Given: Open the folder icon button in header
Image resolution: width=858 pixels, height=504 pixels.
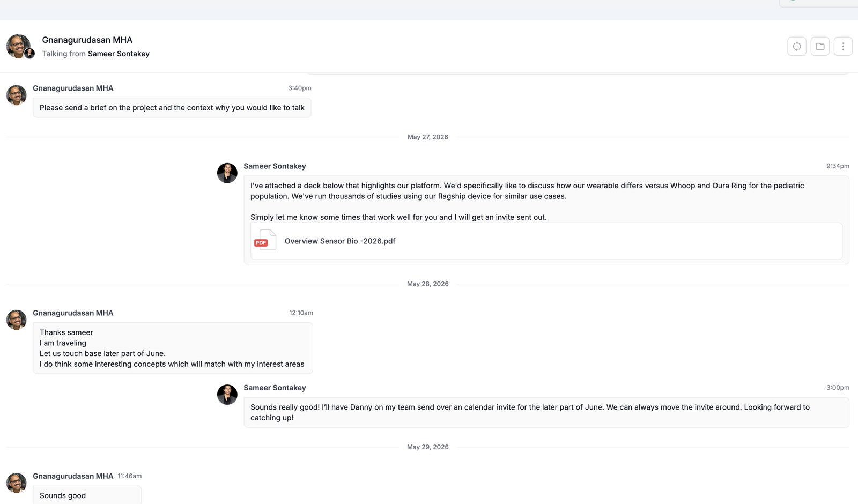Looking at the screenshot, I should coord(820,46).
